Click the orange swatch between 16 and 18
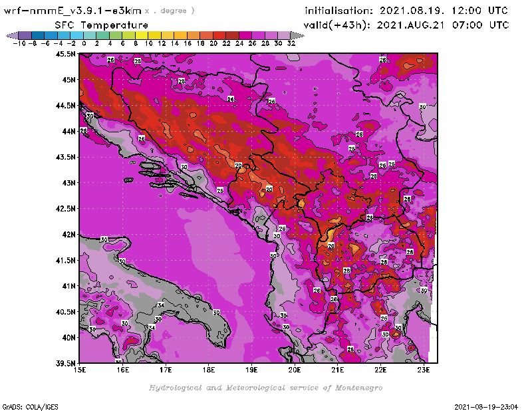 point(194,35)
